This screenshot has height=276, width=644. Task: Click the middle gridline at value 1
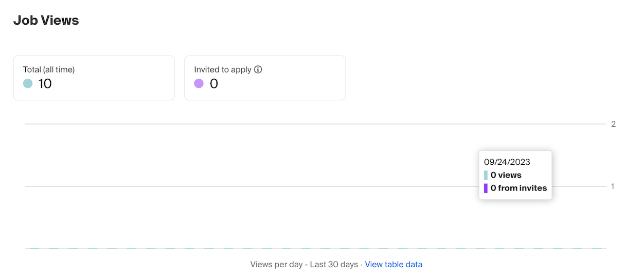pos(257,186)
